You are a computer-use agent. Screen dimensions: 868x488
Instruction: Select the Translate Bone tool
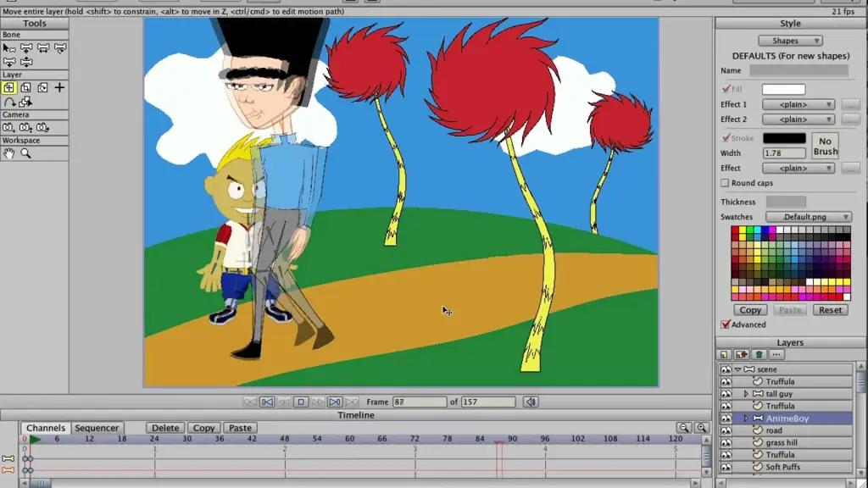pos(26,48)
